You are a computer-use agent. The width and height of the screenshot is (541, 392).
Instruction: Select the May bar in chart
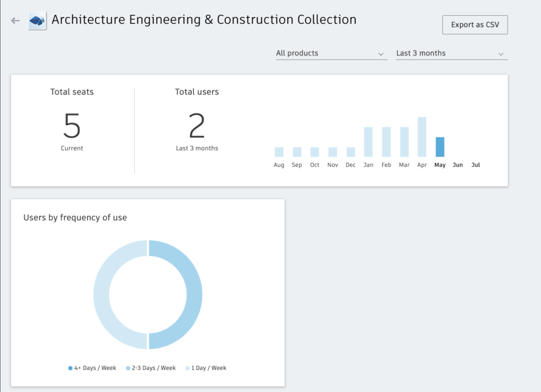(x=440, y=147)
